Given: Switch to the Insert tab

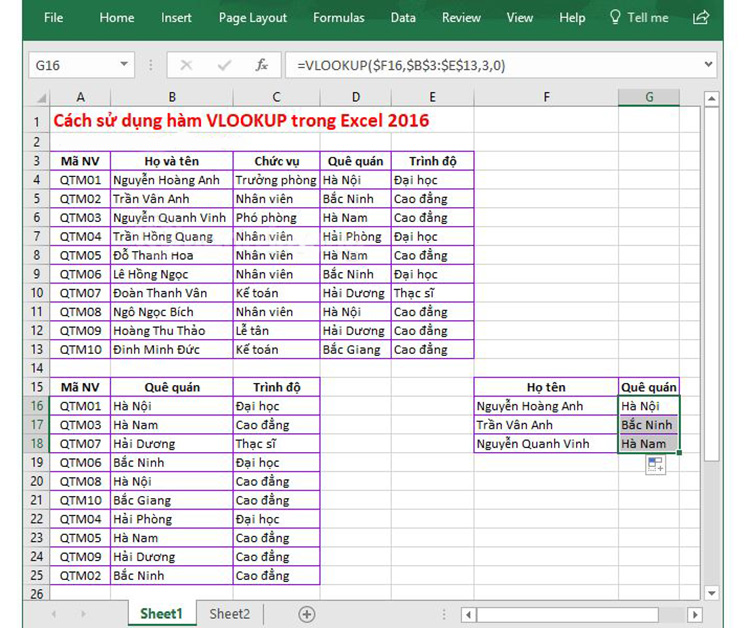Looking at the screenshot, I should coord(176,18).
